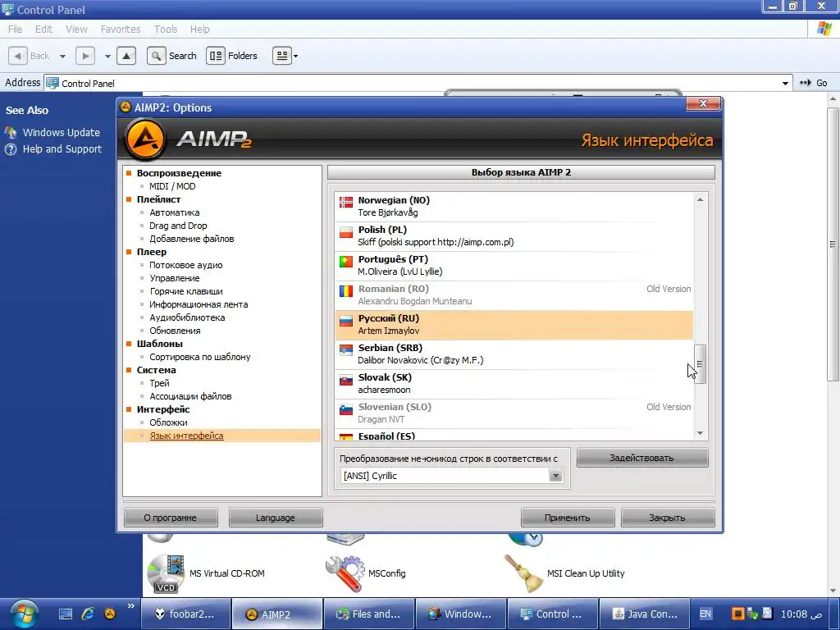Viewport: 840px width, 630px height.
Task: Click the Применить button
Action: pyautogui.click(x=568, y=518)
